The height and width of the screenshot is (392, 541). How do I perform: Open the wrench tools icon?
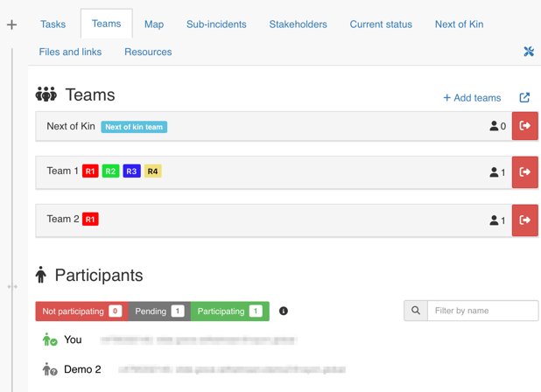(529, 52)
